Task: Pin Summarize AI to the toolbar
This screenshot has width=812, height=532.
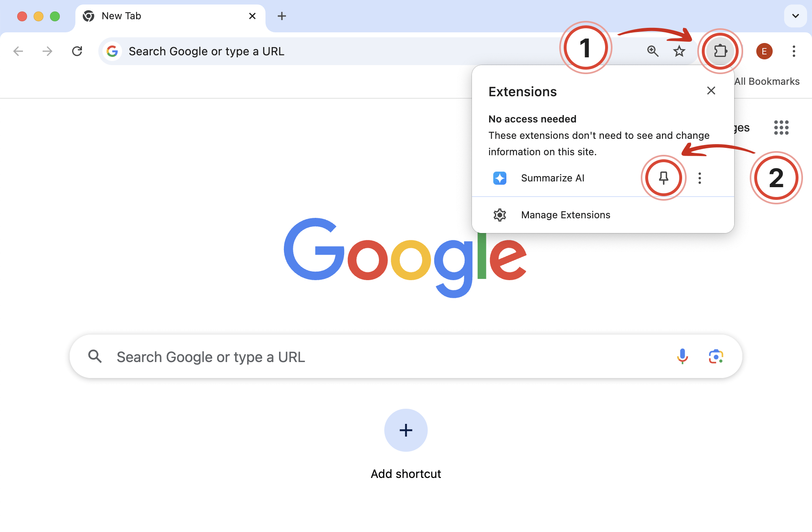Action: (x=664, y=178)
